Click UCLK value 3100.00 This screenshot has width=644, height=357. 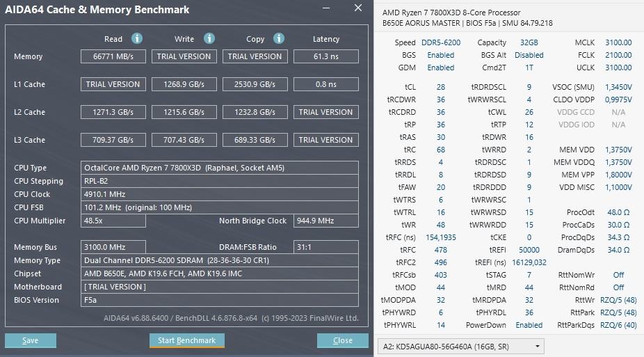coord(618,68)
